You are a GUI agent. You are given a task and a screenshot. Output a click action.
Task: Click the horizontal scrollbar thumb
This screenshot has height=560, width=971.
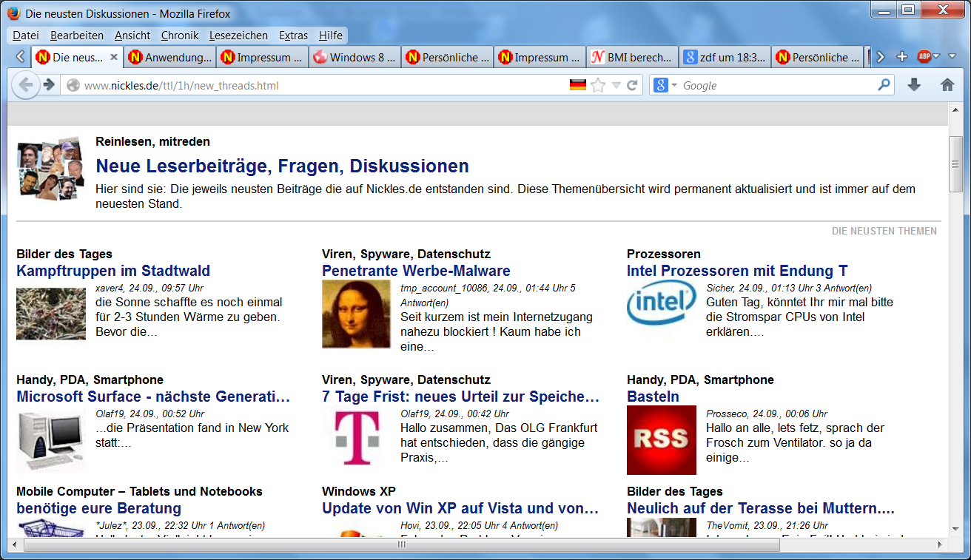402,545
